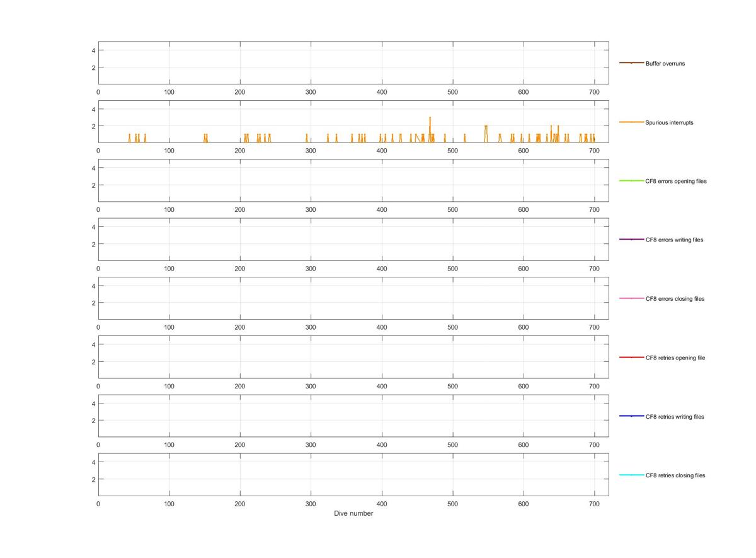Screen dimensions: 756x558
Task: Click the green CF8 errors opening files line sample
Action: tap(631, 181)
